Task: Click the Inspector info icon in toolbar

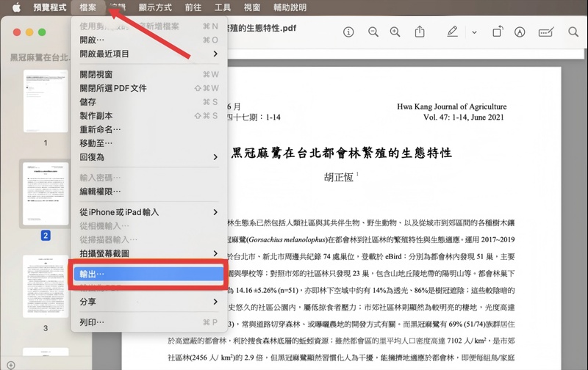Action: (x=348, y=32)
